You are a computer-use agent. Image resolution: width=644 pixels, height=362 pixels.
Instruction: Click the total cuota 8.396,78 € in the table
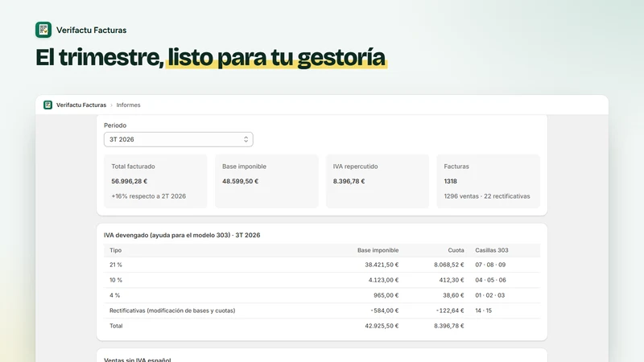click(449, 326)
